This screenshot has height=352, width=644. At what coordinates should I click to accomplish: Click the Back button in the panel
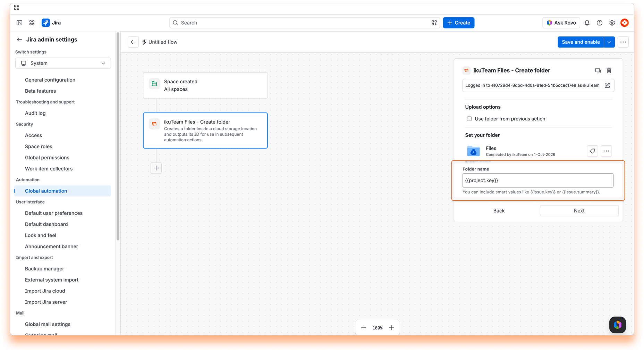click(499, 211)
